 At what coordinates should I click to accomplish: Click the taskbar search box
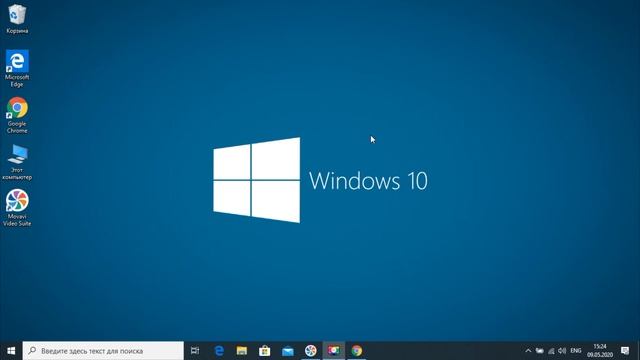coord(103,351)
